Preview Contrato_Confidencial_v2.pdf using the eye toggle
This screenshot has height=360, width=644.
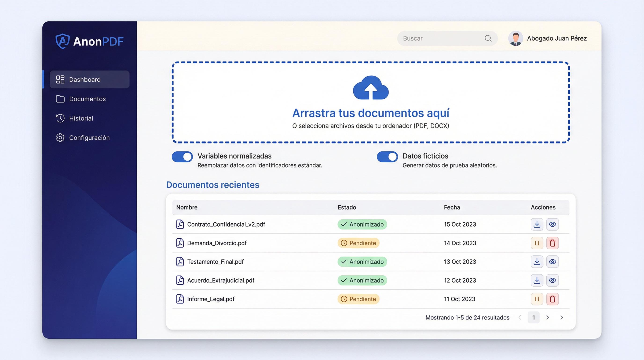[x=553, y=224]
